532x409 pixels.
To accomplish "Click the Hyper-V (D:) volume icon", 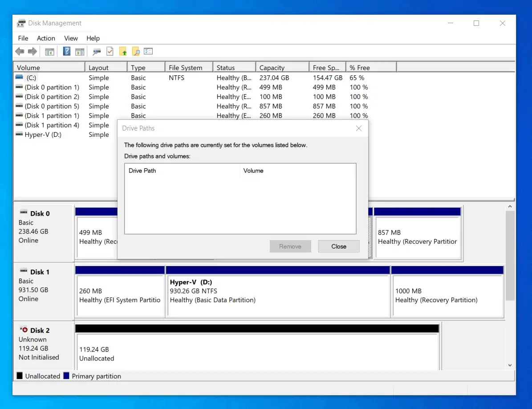I will (19, 135).
